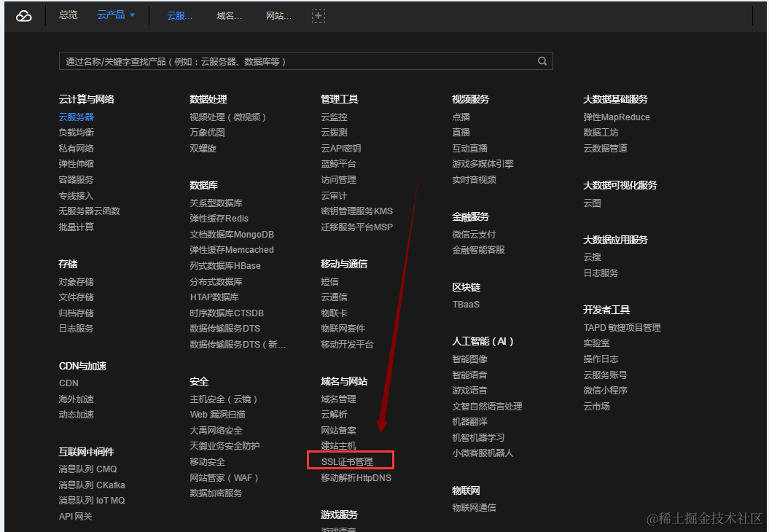This screenshot has width=769, height=532.
Task: Open 短信 under 移动与通信
Action: click(329, 281)
